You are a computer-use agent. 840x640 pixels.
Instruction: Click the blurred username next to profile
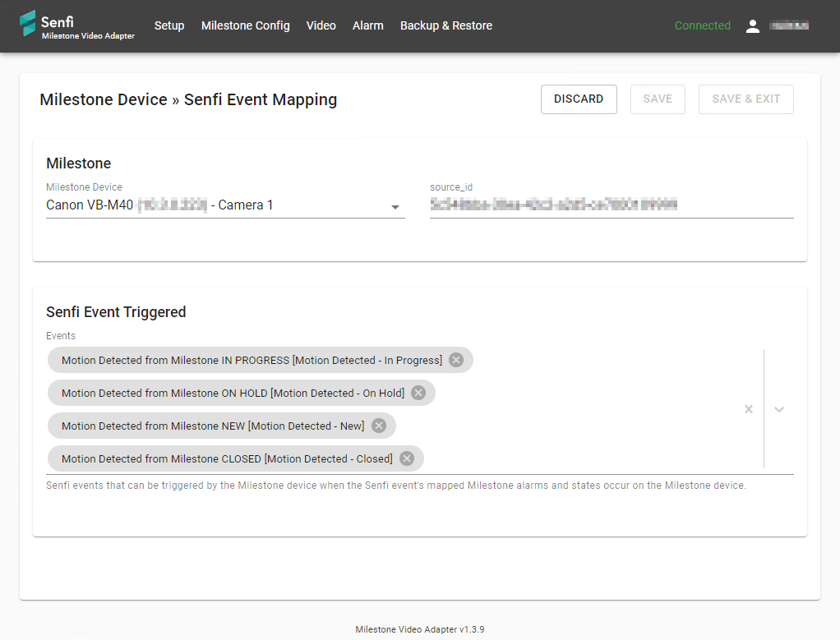tap(789, 25)
